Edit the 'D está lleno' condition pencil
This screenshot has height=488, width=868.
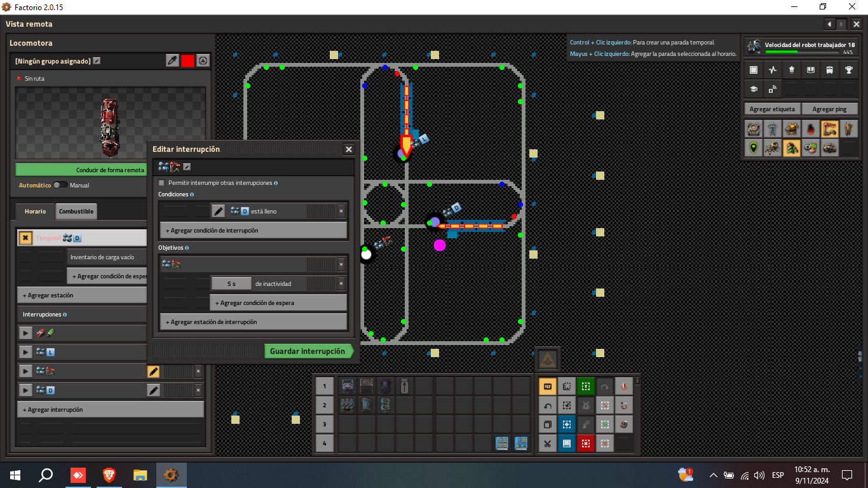218,211
